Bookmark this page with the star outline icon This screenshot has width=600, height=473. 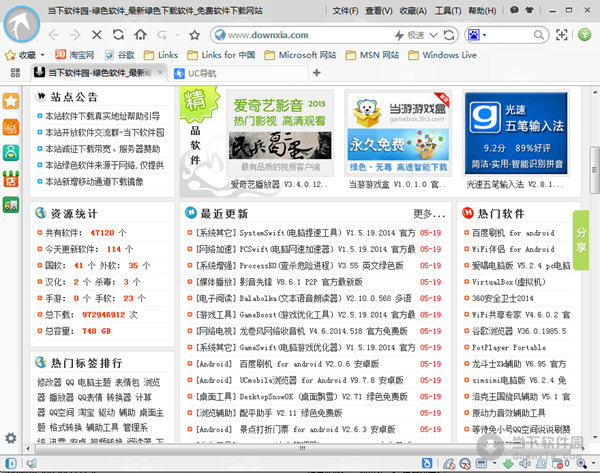click(x=194, y=35)
